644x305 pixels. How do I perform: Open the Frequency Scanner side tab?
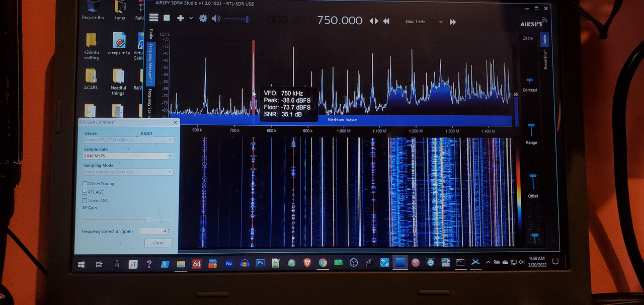coord(150,102)
